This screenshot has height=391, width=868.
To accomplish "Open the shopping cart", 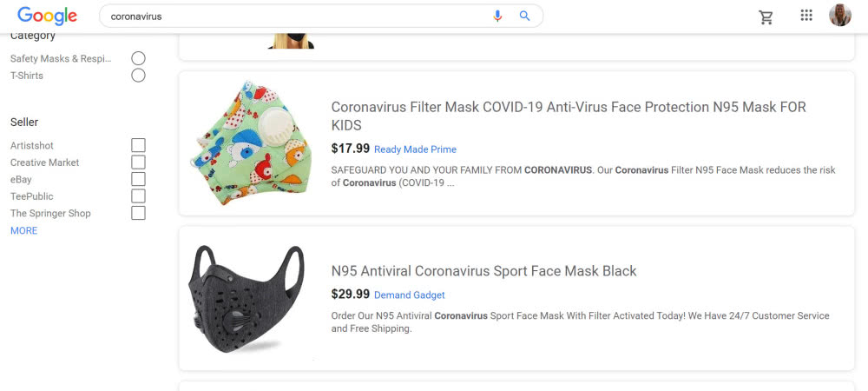I will click(x=766, y=17).
